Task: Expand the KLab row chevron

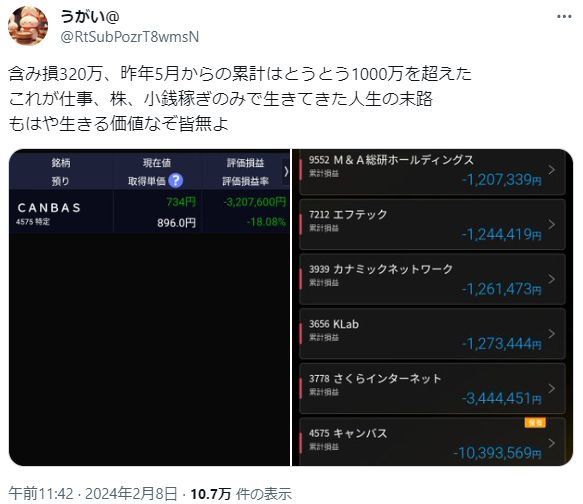Action: 552,334
